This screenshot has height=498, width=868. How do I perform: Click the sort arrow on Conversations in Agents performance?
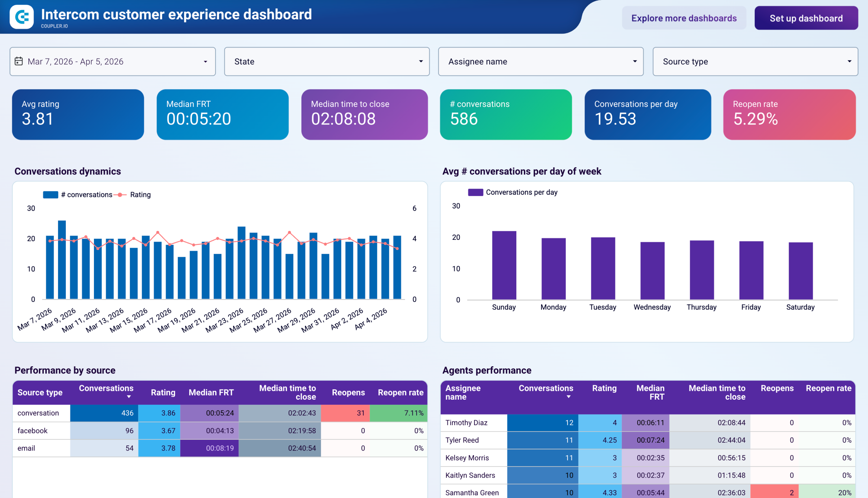(x=569, y=397)
